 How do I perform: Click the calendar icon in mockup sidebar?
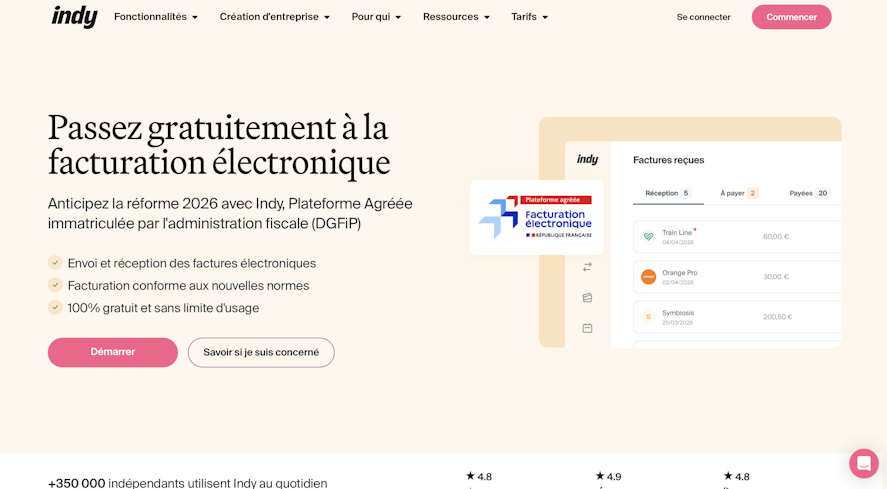[587, 328]
